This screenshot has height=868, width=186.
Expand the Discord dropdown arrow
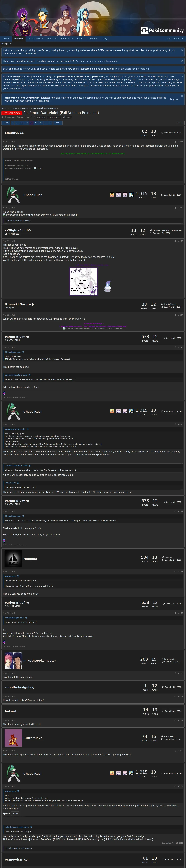click(x=97, y=39)
